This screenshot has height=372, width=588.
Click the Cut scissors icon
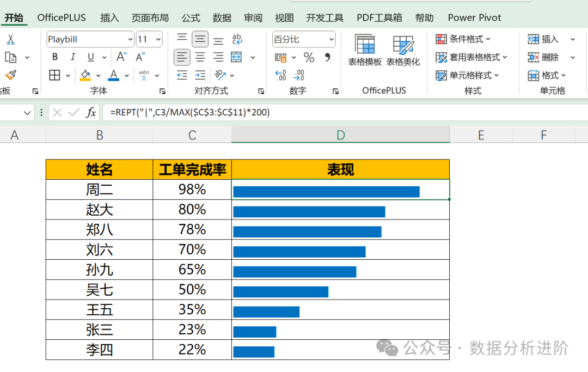pyautogui.click(x=10, y=40)
